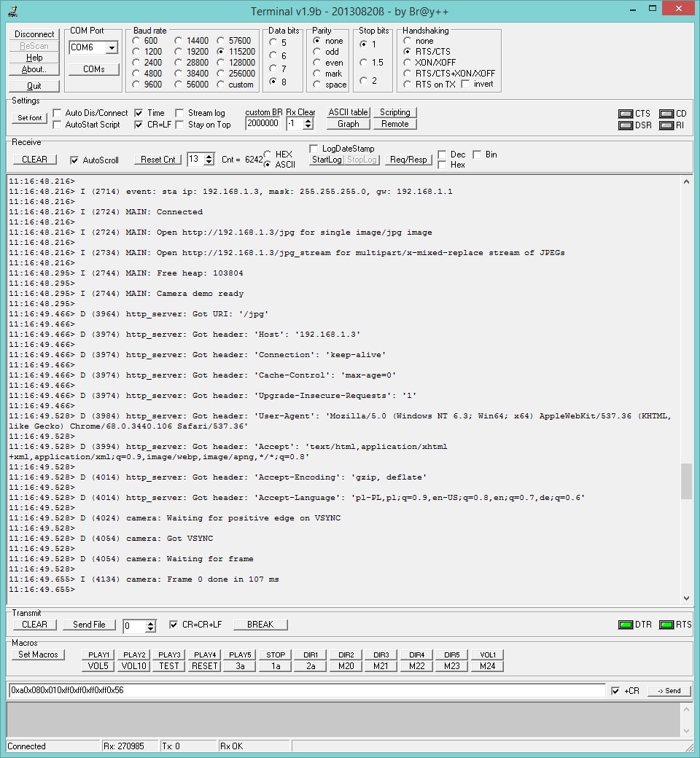
Task: Enable the Dec checkbox
Action: click(442, 155)
